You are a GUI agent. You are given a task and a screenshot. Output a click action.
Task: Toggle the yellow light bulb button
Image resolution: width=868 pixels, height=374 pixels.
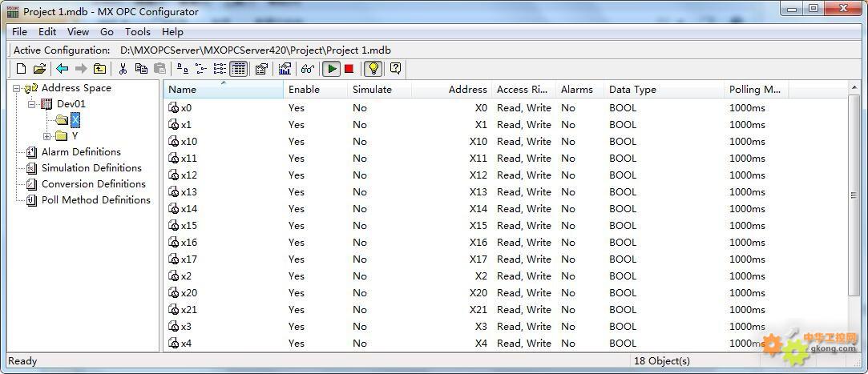373,69
